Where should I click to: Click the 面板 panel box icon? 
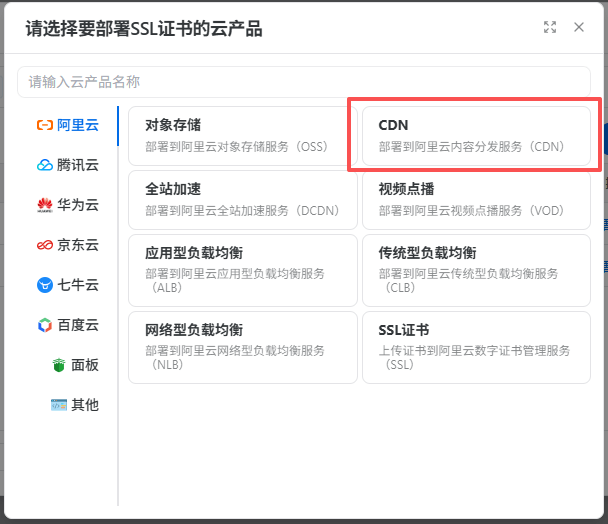(58, 365)
